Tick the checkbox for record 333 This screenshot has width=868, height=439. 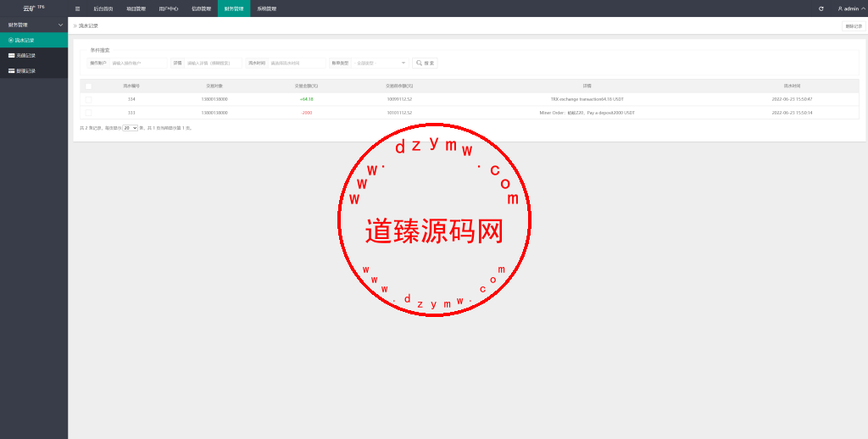tap(88, 113)
